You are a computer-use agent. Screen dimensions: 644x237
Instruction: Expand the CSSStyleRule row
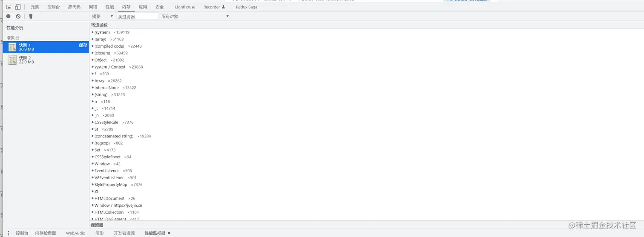click(93, 122)
